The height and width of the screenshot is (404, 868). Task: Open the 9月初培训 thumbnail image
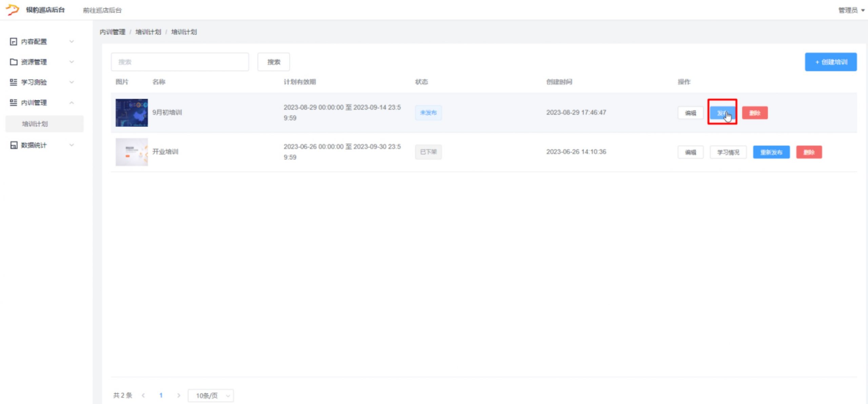(x=132, y=113)
